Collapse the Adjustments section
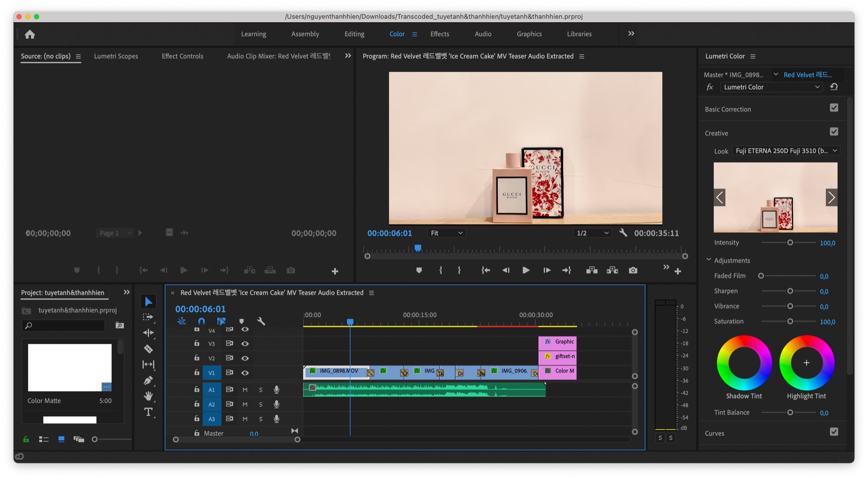Screen dimensions: 868x479 tap(708, 260)
